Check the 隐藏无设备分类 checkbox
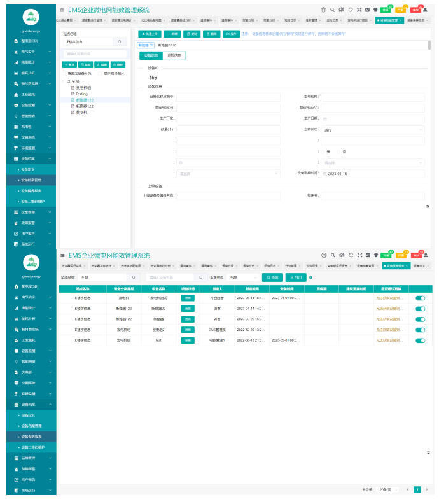 (x=64, y=73)
